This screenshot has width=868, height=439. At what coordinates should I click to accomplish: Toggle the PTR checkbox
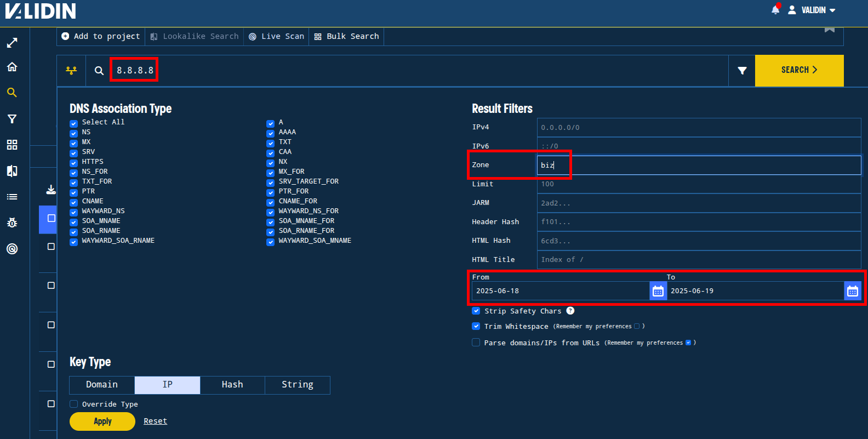tap(73, 192)
